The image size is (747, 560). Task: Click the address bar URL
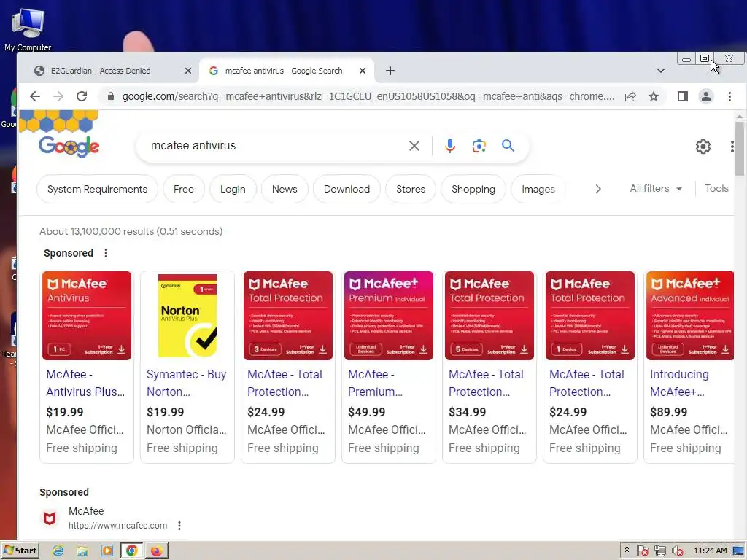pyautogui.click(x=368, y=97)
